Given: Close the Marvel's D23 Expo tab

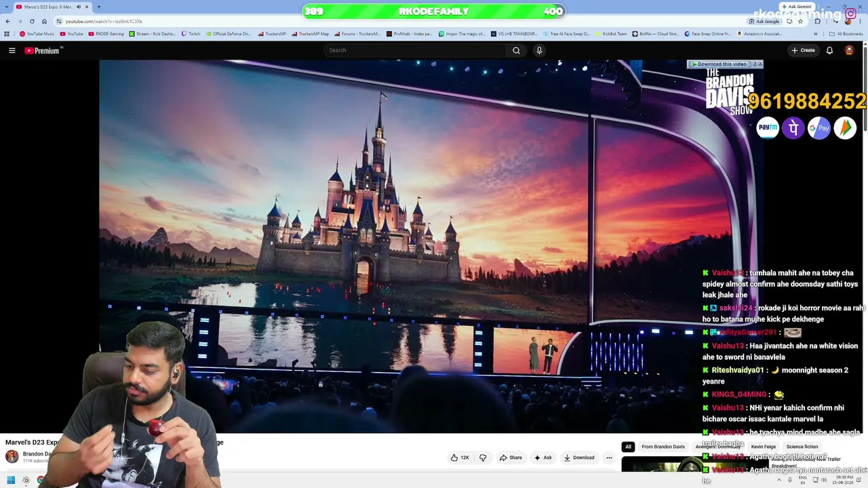Looking at the screenshot, I should pyautogui.click(x=87, y=7).
